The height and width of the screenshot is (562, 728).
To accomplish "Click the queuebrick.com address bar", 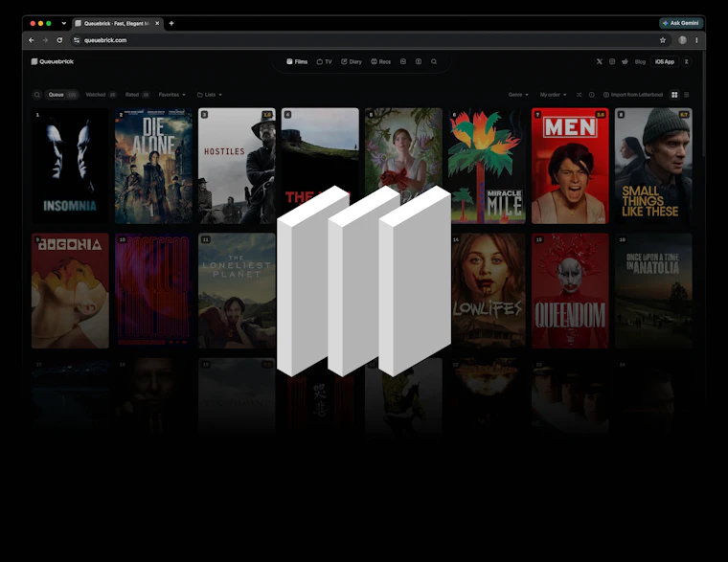I will click(x=367, y=40).
